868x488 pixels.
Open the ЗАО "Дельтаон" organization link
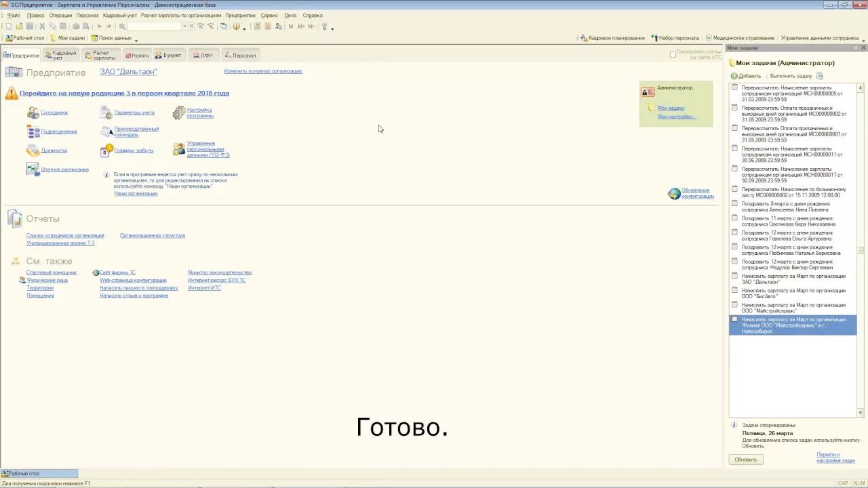(x=128, y=72)
